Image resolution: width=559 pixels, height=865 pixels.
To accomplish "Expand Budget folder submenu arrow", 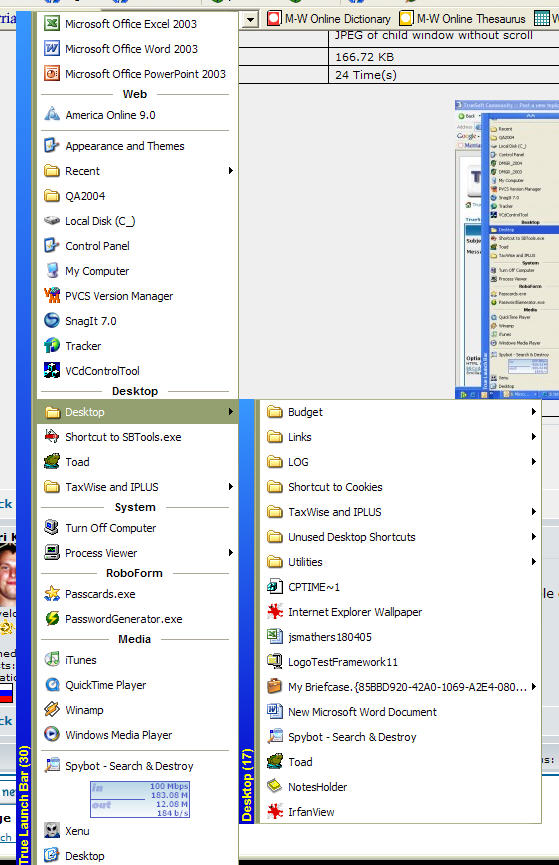I will [x=534, y=412].
